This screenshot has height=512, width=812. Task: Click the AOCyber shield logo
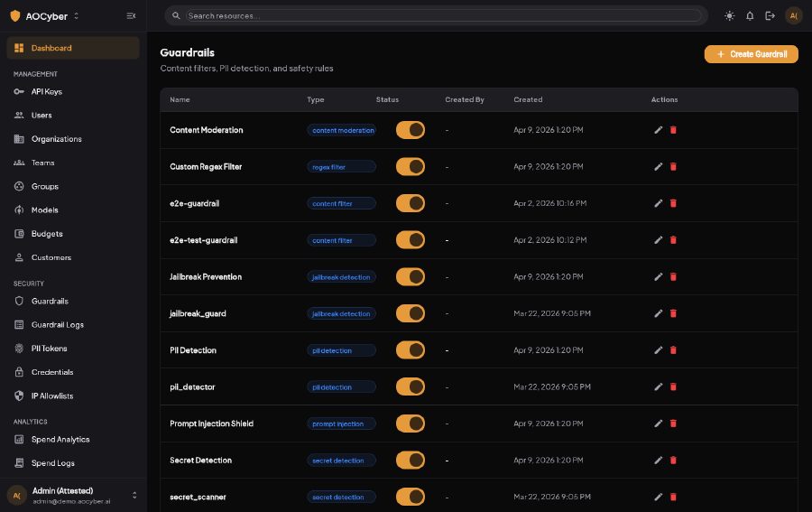pos(15,16)
